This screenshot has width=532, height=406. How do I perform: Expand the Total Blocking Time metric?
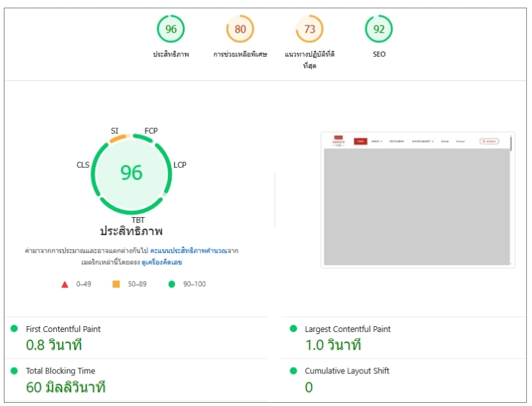(137, 380)
